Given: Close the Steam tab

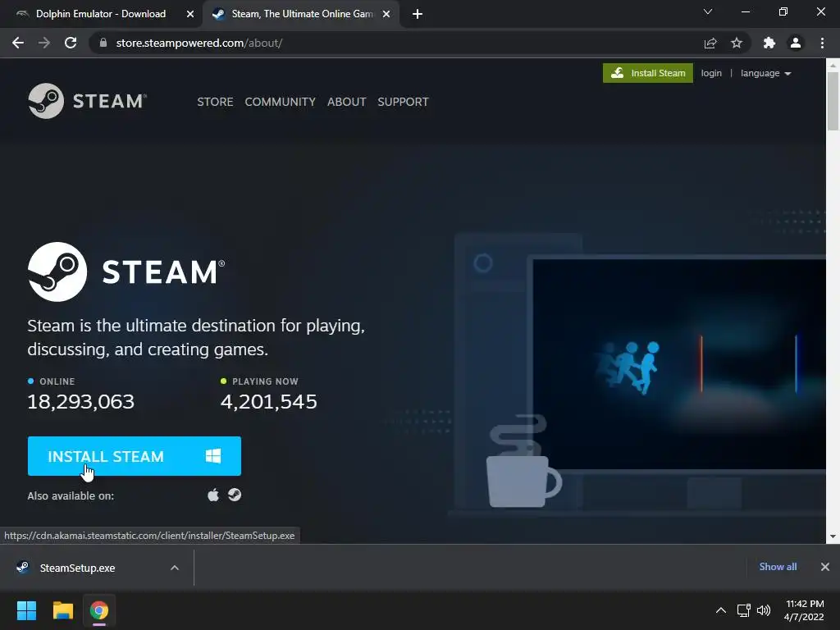Looking at the screenshot, I should click(x=386, y=14).
